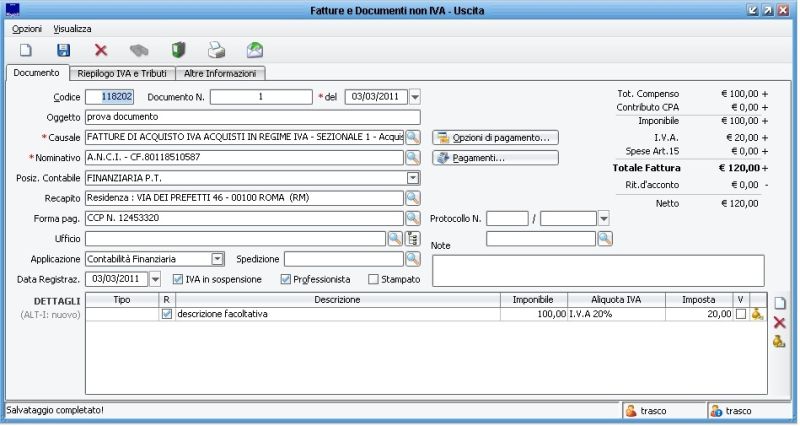Switch to the Riepilogo IVA e Tributi tab
The height and width of the screenshot is (426, 800).
tap(123, 74)
